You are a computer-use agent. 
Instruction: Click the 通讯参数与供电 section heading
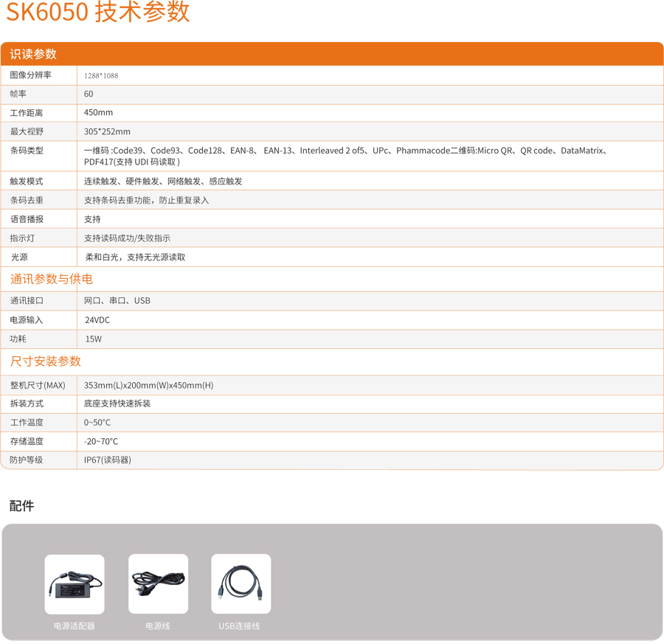[52, 279]
